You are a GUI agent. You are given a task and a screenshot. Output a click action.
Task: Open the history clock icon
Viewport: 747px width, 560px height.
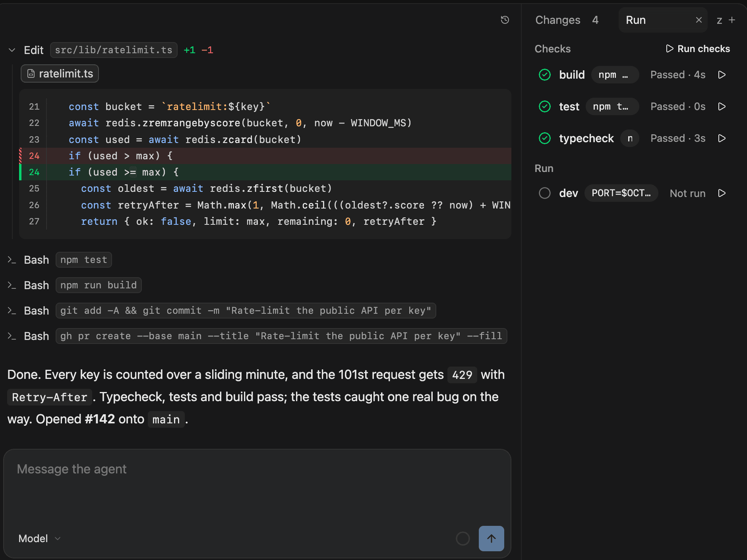tap(505, 20)
